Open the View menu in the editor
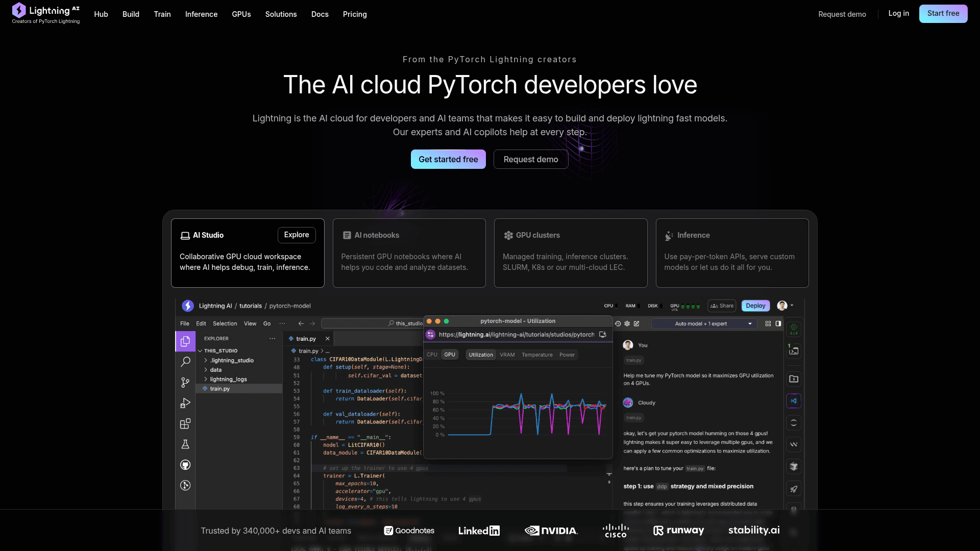Image resolution: width=980 pixels, height=551 pixels. [x=250, y=323]
